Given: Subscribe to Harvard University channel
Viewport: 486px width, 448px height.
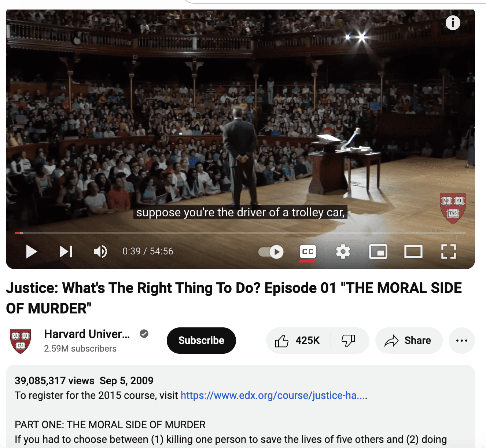Looking at the screenshot, I should tap(201, 341).
